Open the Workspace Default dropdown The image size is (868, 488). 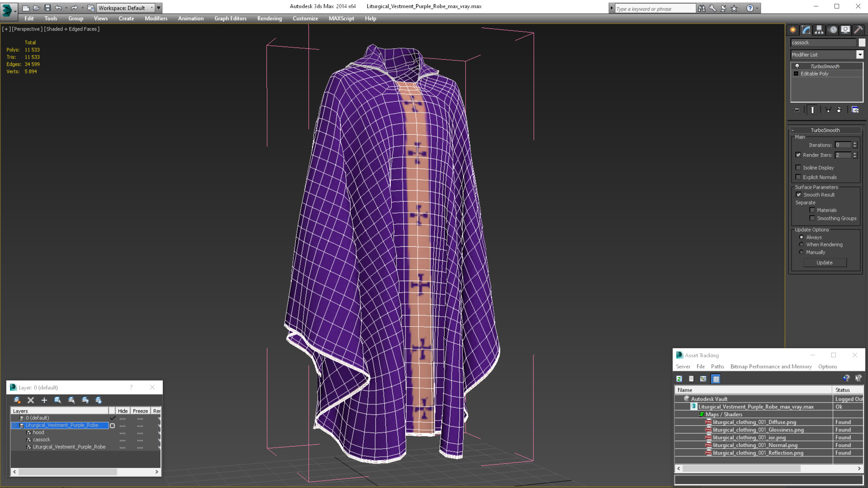point(152,8)
